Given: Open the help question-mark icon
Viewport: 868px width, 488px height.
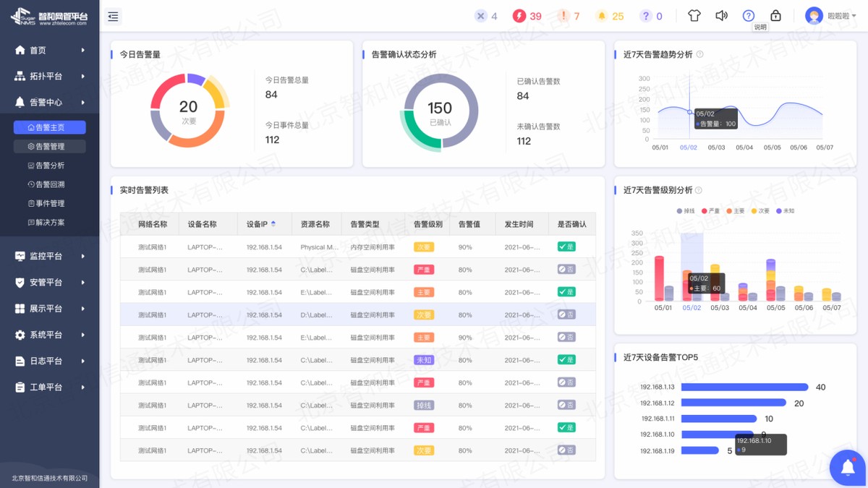Looking at the screenshot, I should 749,14.
